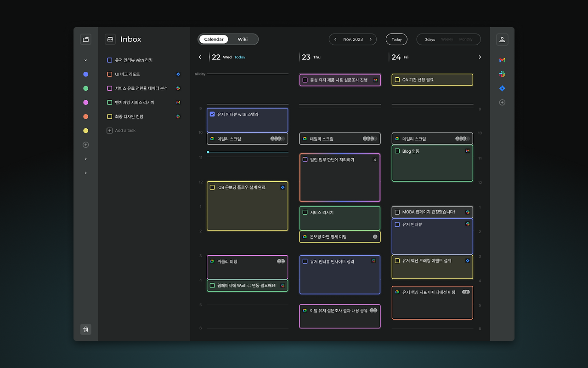Mark 밀린 업무 한번에 처리하기 as done
Image resolution: width=588 pixels, height=368 pixels.
[x=305, y=160]
